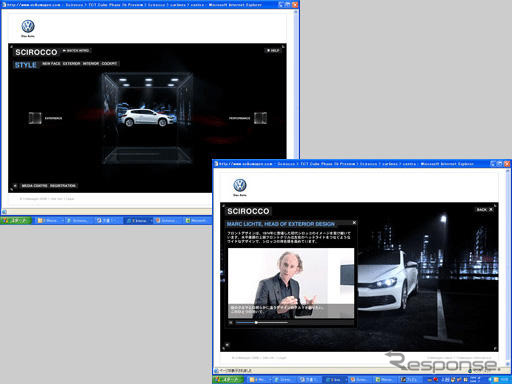Image resolution: width=512 pixels, height=384 pixels.
Task: Click the Internet Explorer page icon in the Marc Lichte title bar
Action: point(216,164)
